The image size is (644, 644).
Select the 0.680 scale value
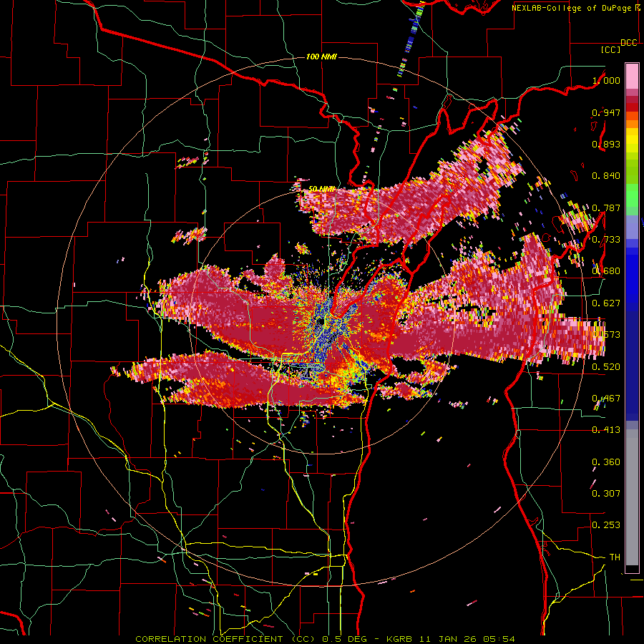coord(606,271)
